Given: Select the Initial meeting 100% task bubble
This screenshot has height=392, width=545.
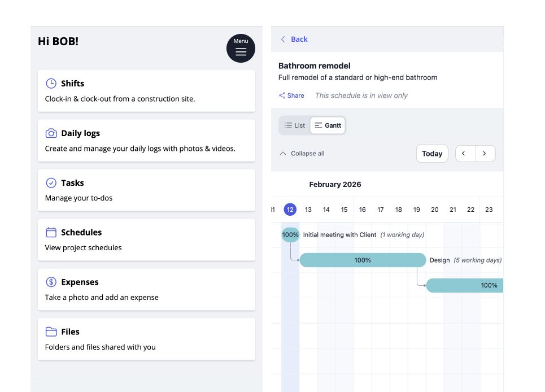Looking at the screenshot, I should 290,235.
